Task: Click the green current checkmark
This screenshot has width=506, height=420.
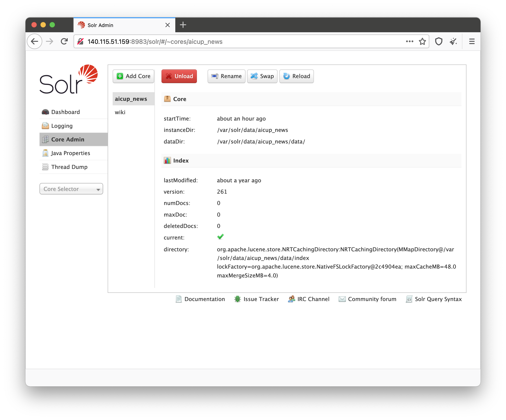Action: (x=221, y=237)
